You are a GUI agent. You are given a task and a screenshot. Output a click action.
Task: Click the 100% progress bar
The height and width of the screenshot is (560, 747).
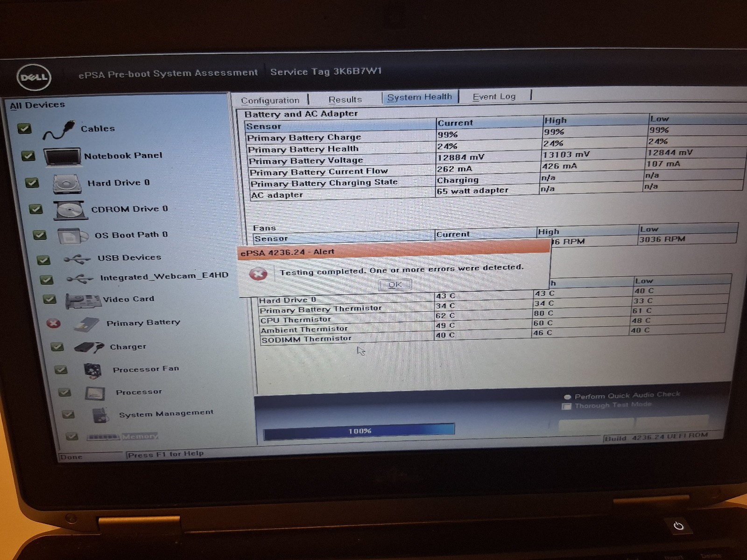[359, 431]
